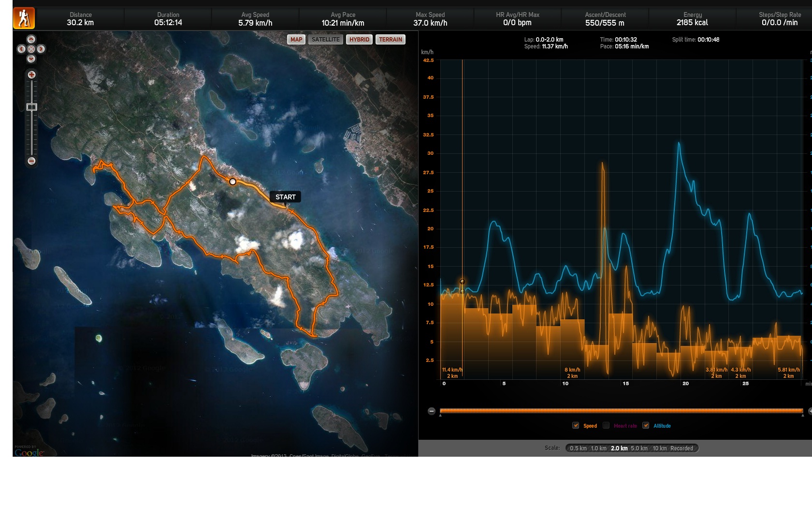This screenshot has width=812, height=508.
Task: Set scale to 1.0 km
Action: [598, 448]
